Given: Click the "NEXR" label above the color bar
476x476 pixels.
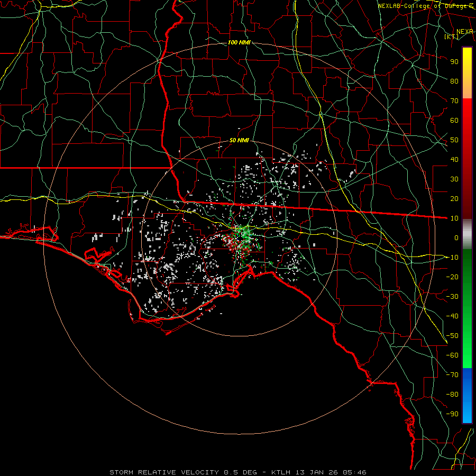Looking at the screenshot, I should coord(465,32).
